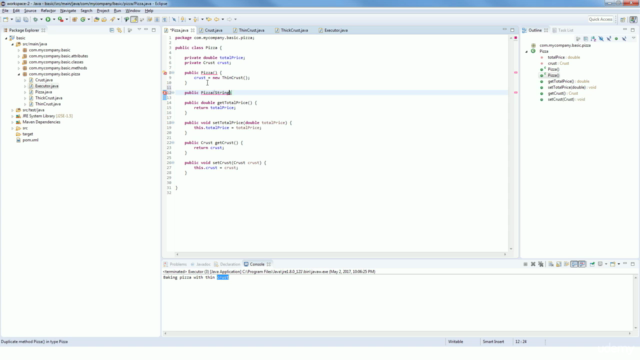Viewport: 640px width, 360px height.
Task: Toggle Link with Editor in Package Explorer
Action: [x=119, y=30]
